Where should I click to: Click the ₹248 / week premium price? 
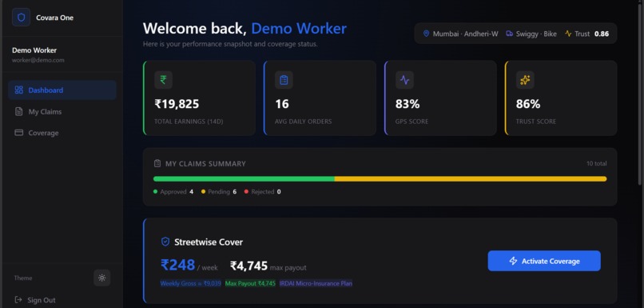point(189,266)
